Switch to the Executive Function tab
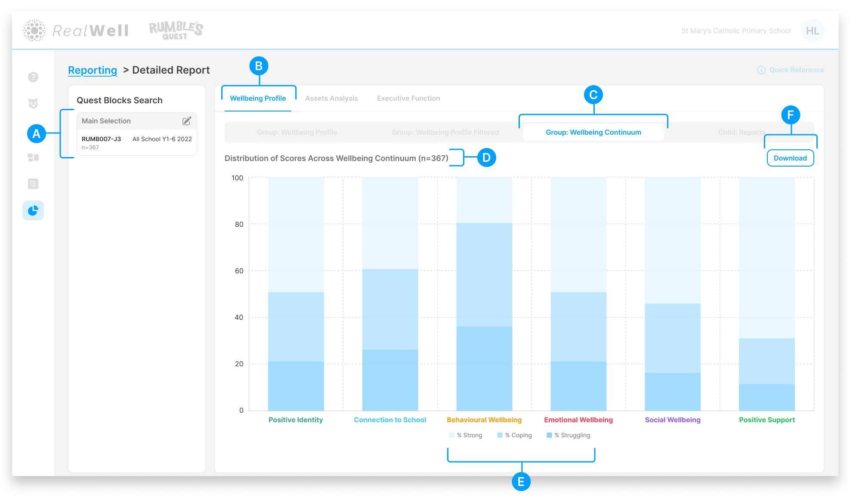The height and width of the screenshot is (504, 856). pos(408,99)
